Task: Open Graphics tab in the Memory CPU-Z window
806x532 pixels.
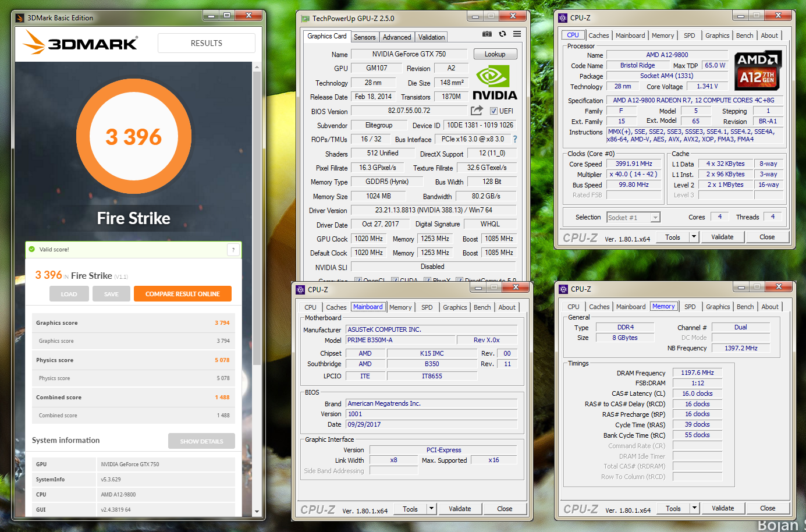Action: (x=718, y=307)
